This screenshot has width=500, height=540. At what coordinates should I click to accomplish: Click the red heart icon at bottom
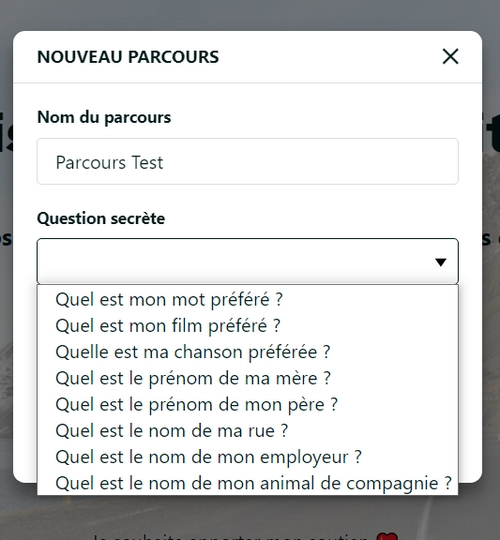387,537
